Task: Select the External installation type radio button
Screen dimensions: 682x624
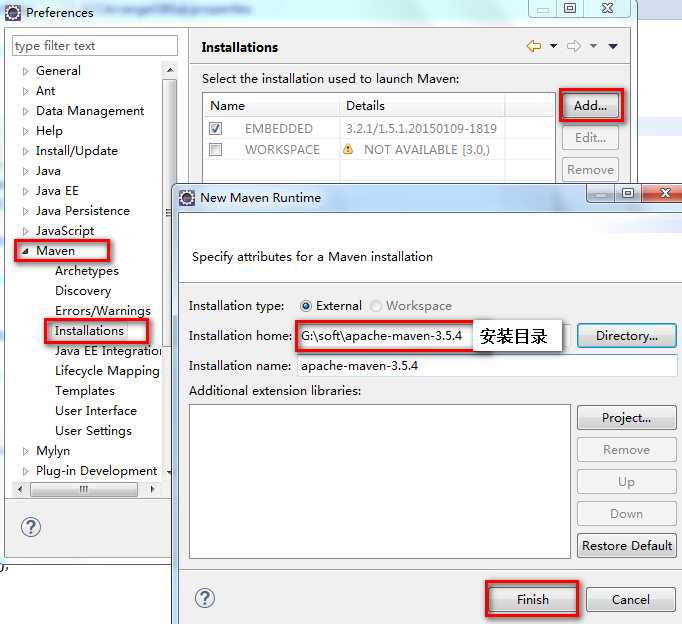Action: (306, 306)
